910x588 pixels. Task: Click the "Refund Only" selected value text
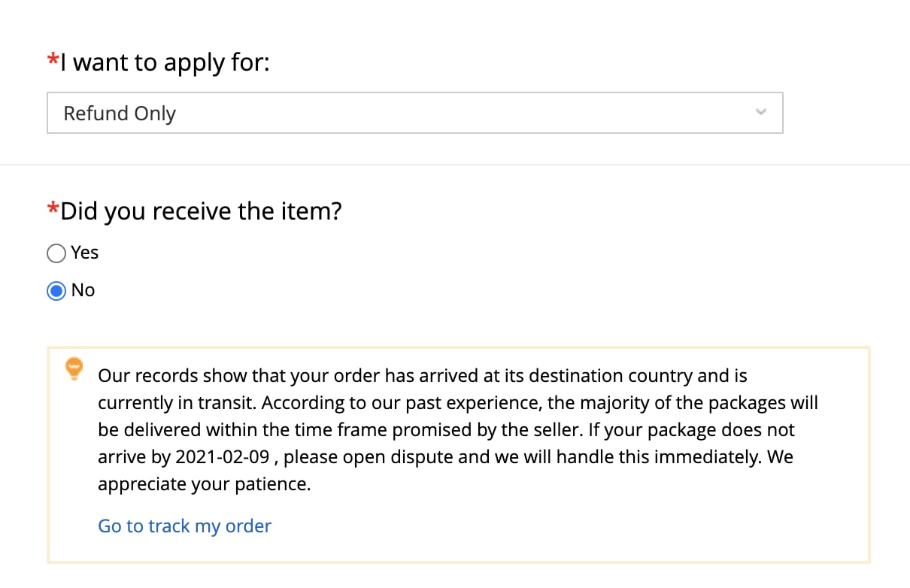[x=120, y=114]
